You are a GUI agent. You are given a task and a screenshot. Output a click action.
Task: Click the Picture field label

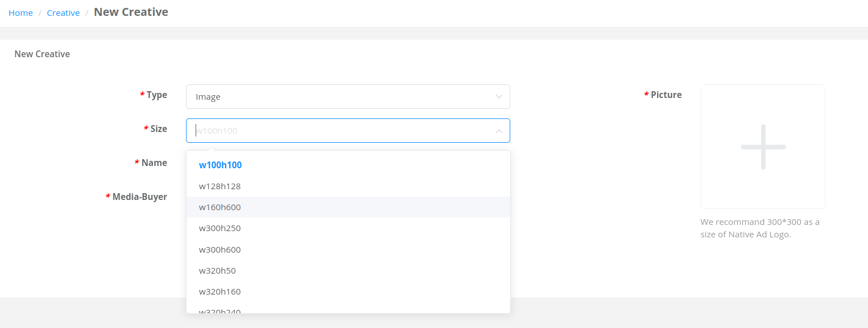click(663, 95)
